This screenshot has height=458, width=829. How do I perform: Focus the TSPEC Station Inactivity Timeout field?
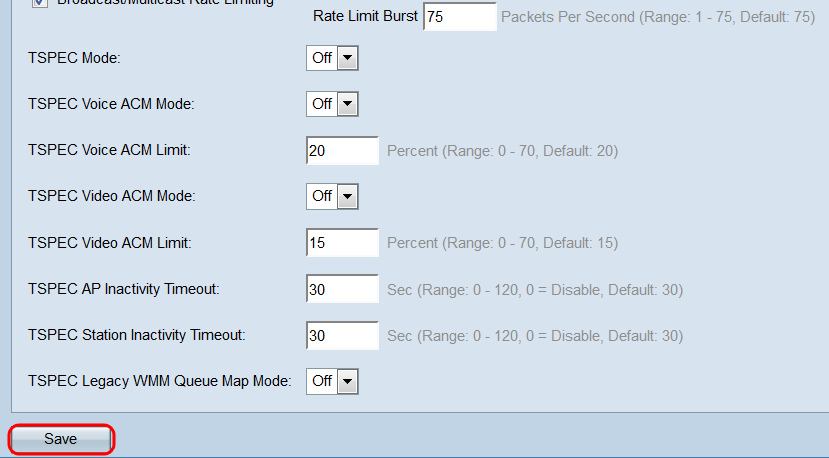click(x=342, y=336)
